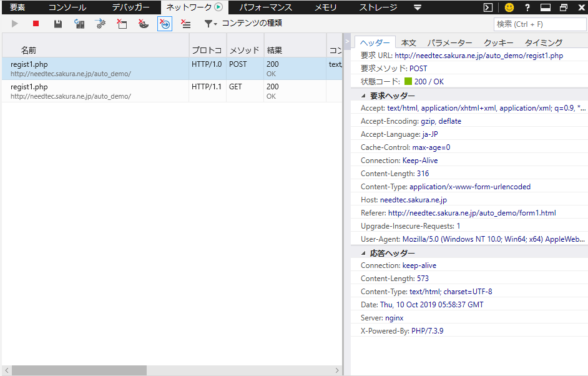Select the Upgrade-Insecure-Requests: 1 line
This screenshot has height=376, width=588.
[x=469, y=226]
